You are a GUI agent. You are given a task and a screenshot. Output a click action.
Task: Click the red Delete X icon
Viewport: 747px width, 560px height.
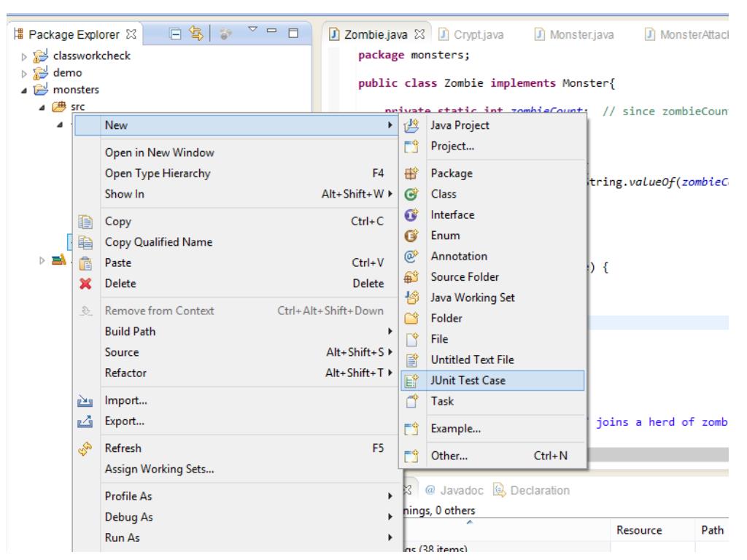[x=85, y=284]
